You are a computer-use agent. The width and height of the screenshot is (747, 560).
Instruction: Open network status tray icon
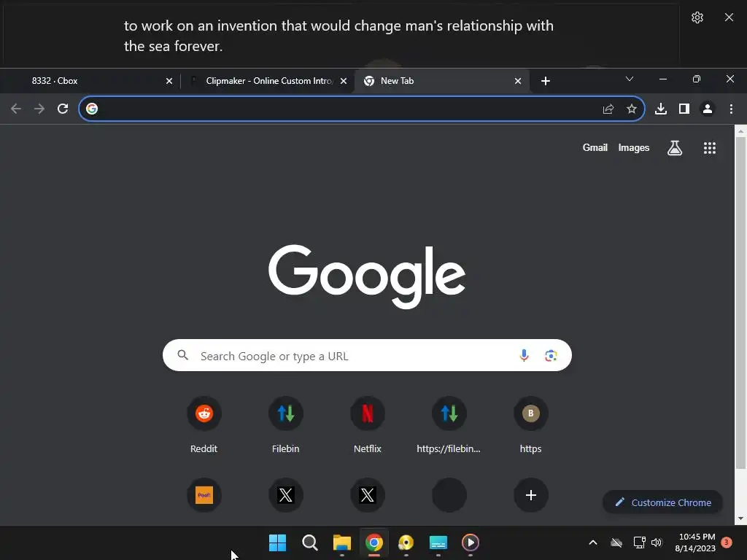[x=639, y=542]
